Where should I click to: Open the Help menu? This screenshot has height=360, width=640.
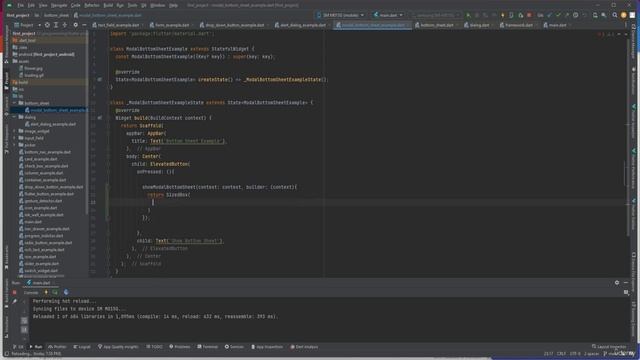pyautogui.click(x=173, y=5)
